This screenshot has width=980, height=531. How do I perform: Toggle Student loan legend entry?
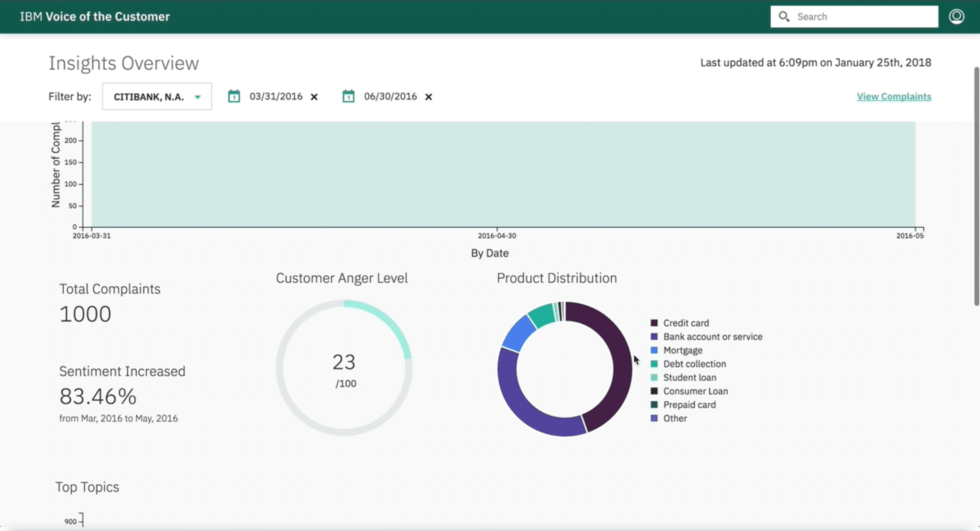[689, 378]
